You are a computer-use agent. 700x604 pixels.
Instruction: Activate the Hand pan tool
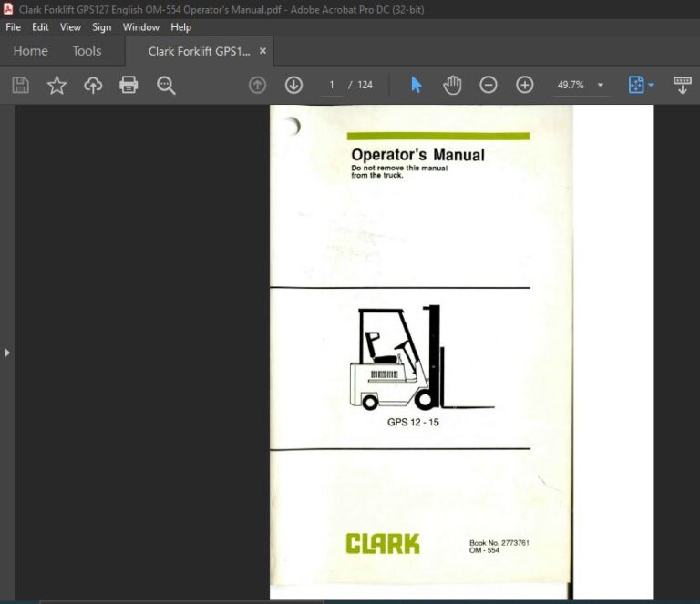coord(452,85)
